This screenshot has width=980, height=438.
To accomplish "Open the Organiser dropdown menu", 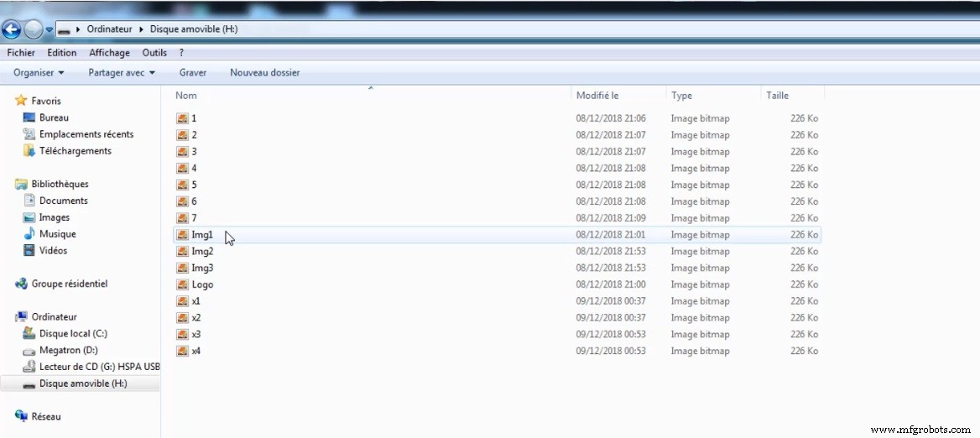I will tap(39, 73).
